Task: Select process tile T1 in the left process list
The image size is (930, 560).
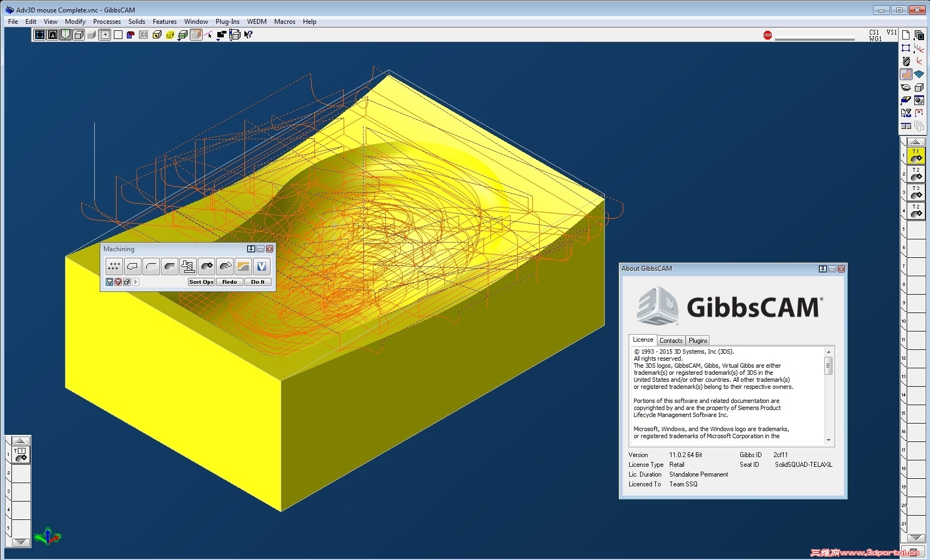Action: 21,455
